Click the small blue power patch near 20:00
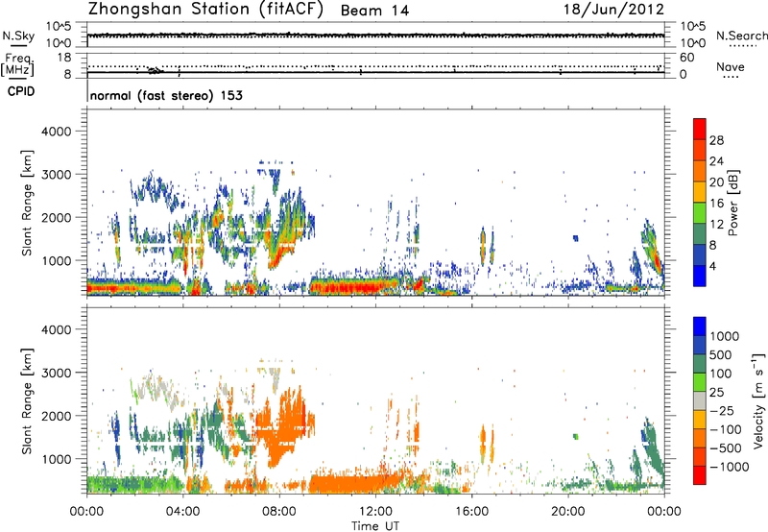 click(575, 238)
